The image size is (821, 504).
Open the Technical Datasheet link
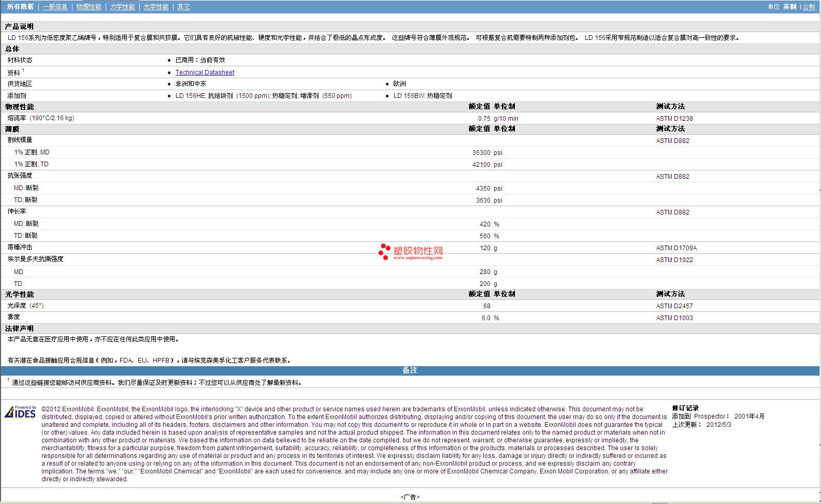(205, 73)
